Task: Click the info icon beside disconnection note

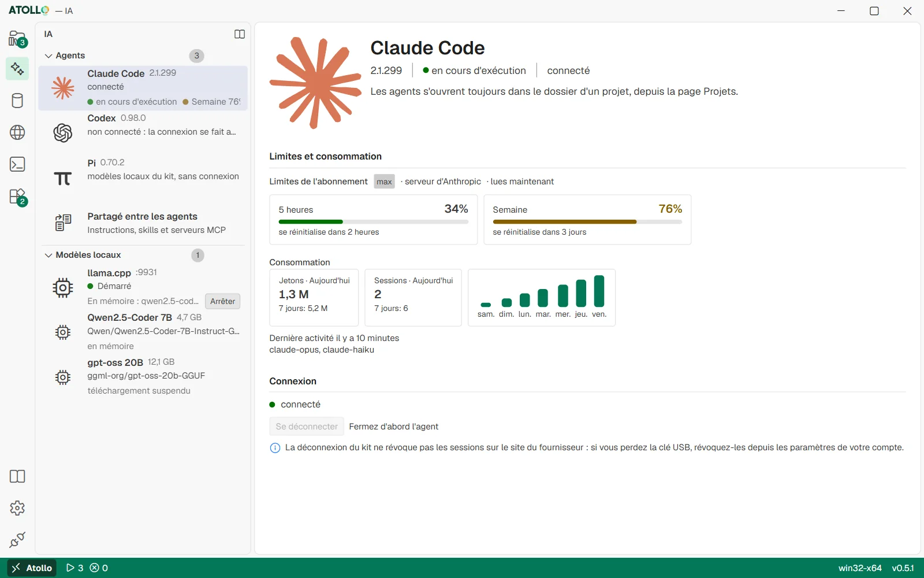Action: (275, 448)
